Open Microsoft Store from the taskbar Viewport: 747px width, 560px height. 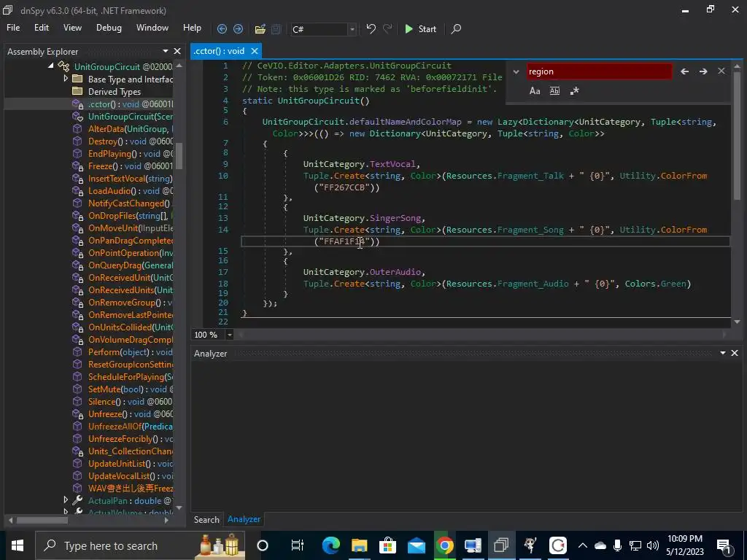click(x=388, y=545)
